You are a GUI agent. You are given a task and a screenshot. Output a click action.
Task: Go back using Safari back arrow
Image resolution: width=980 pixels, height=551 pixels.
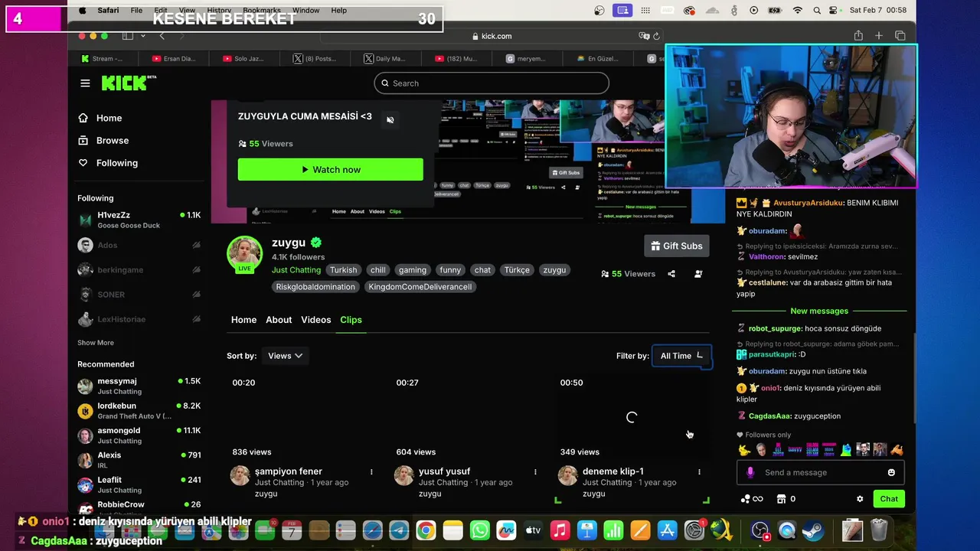tap(162, 36)
